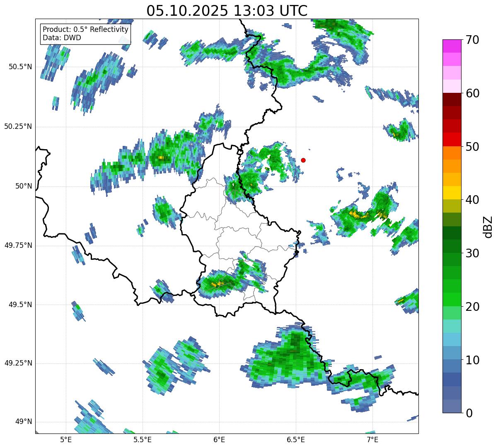Click the dBZ colorbar axis label

[488, 226]
